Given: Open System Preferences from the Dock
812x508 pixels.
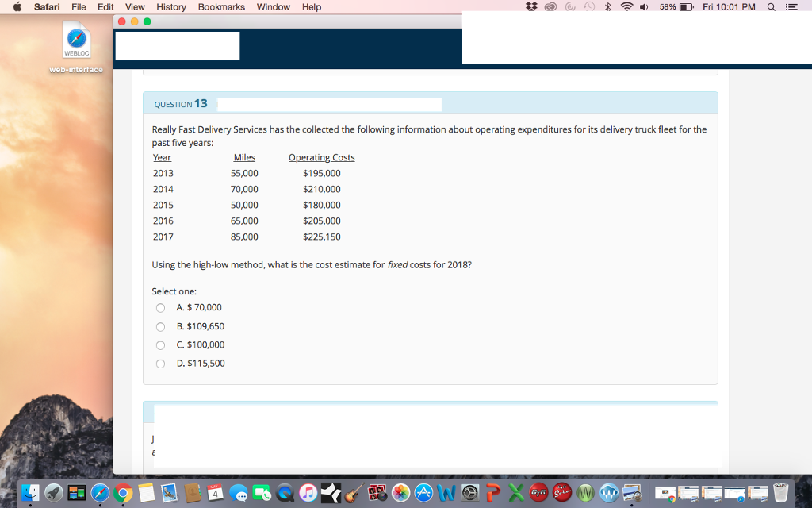Looking at the screenshot, I should click(469, 493).
